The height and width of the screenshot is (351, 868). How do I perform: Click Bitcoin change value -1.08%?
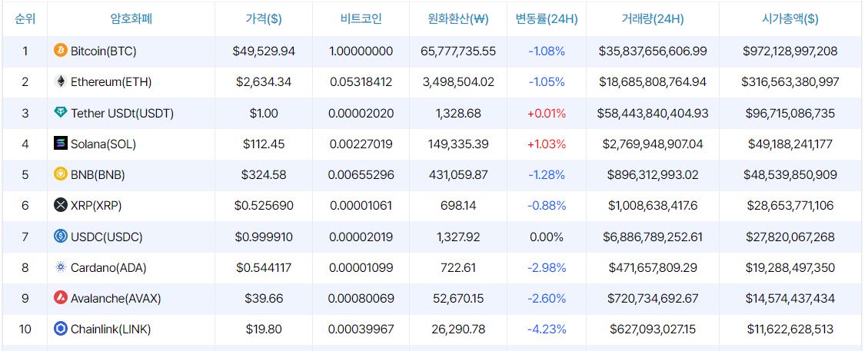pos(547,51)
